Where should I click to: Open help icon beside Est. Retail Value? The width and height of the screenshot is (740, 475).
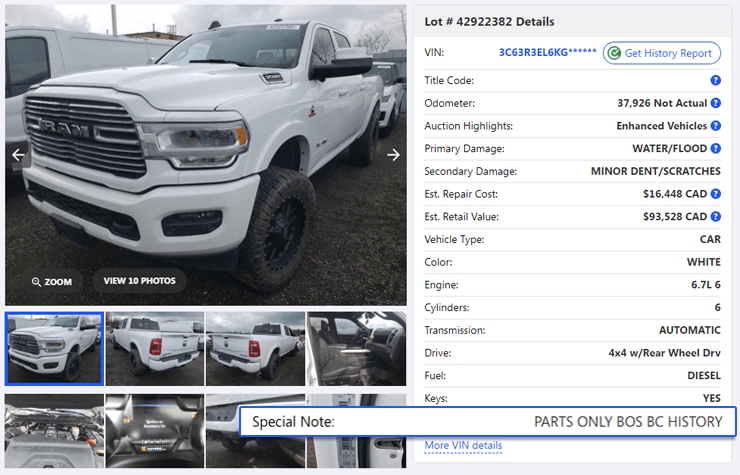(x=715, y=216)
